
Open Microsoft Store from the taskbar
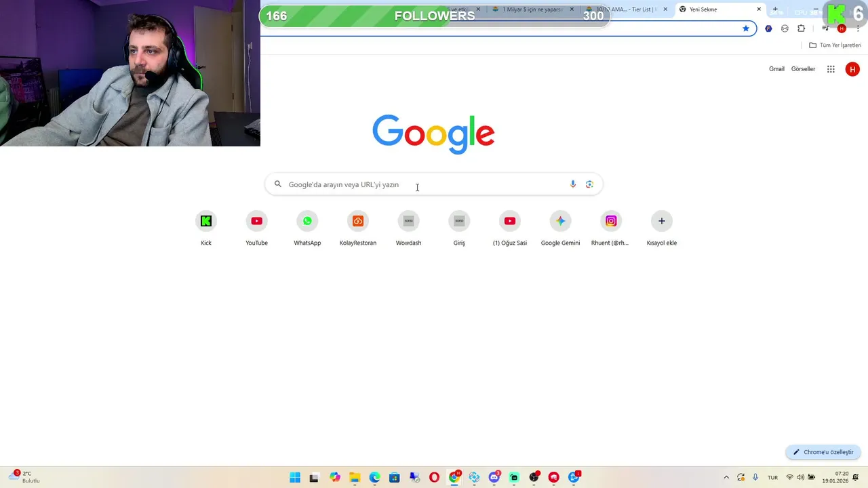click(394, 477)
